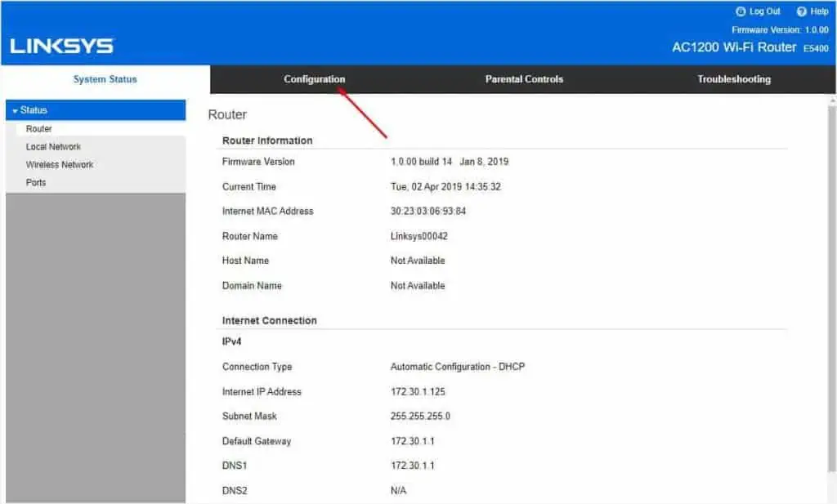Open Local Network status page
This screenshot has height=504, width=837.
[54, 146]
